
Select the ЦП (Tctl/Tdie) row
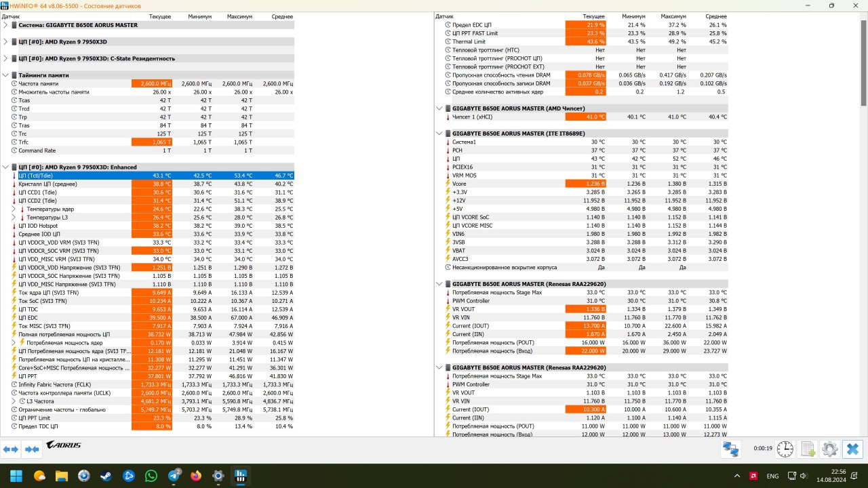[x=148, y=176]
